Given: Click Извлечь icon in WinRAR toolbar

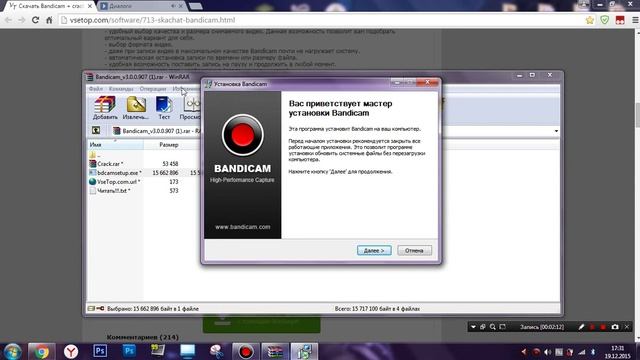Looking at the screenshot, I should pyautogui.click(x=136, y=108).
